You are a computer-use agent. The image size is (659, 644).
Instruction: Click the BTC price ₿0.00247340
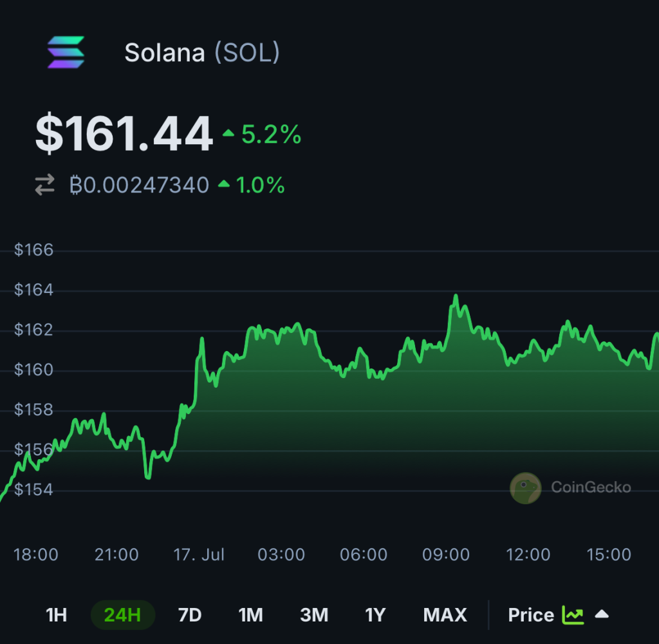[x=139, y=185]
